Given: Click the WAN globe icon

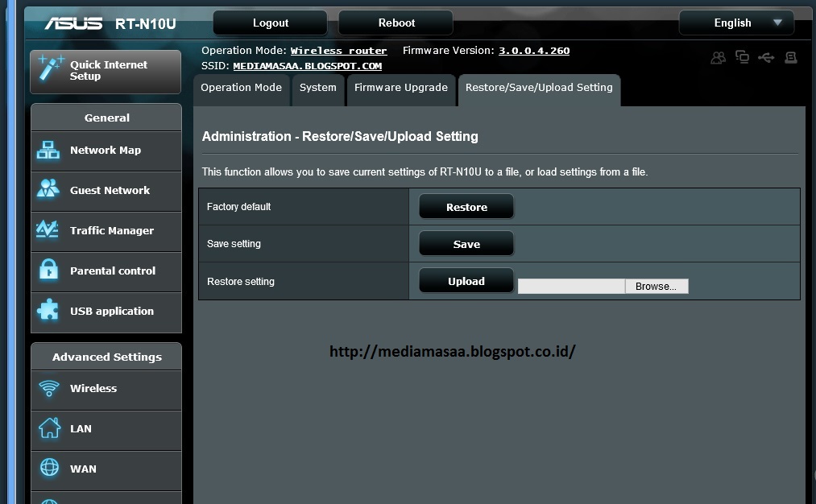Looking at the screenshot, I should [49, 468].
